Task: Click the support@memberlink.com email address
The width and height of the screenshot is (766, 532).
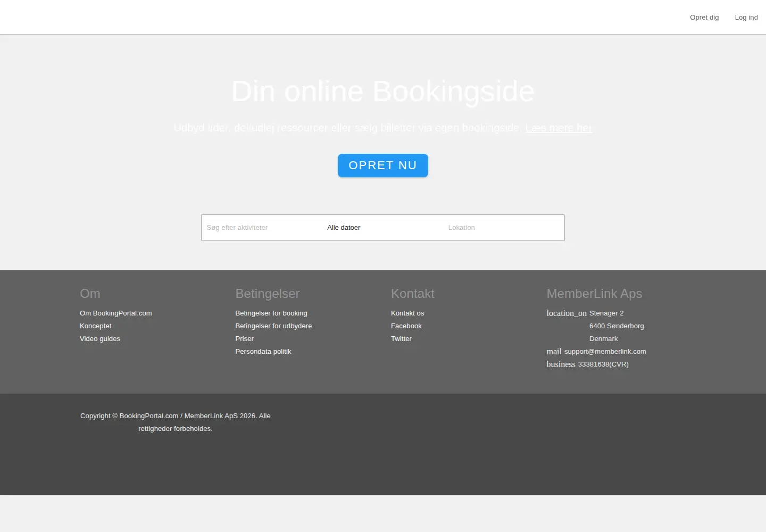Action: (x=605, y=352)
